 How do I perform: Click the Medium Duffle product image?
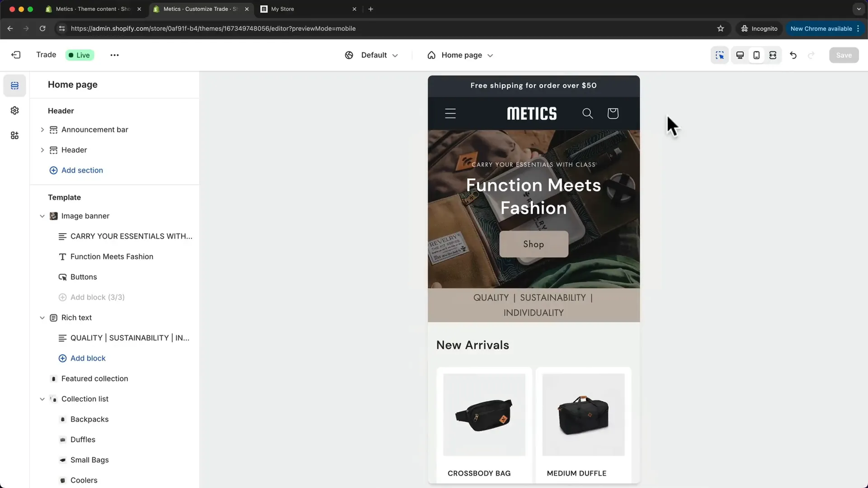coord(583,415)
